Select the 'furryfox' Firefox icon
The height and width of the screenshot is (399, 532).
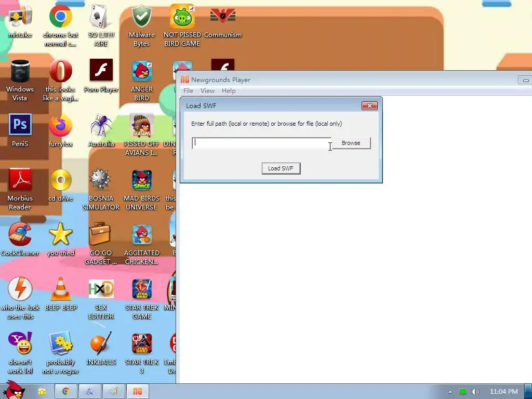click(x=60, y=130)
